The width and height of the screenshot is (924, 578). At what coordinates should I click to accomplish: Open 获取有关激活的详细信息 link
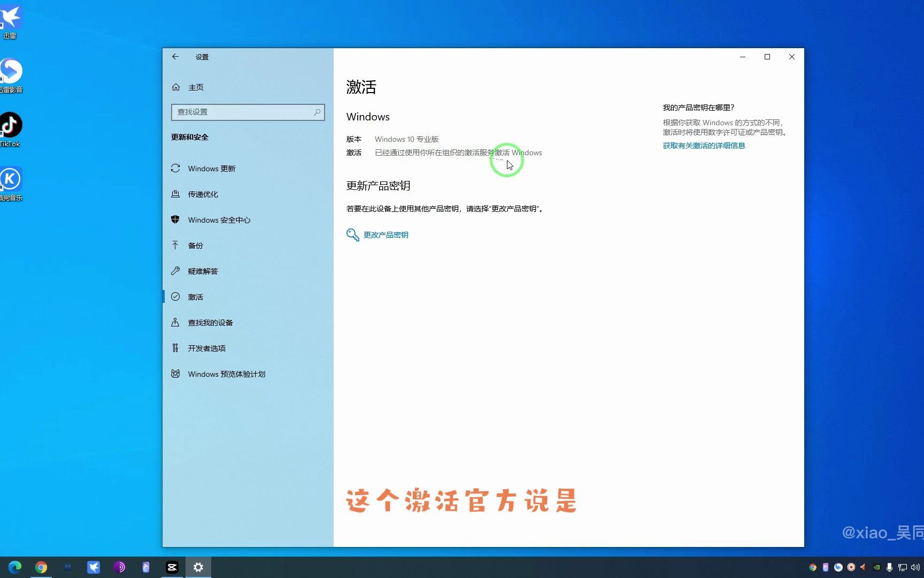pos(704,146)
